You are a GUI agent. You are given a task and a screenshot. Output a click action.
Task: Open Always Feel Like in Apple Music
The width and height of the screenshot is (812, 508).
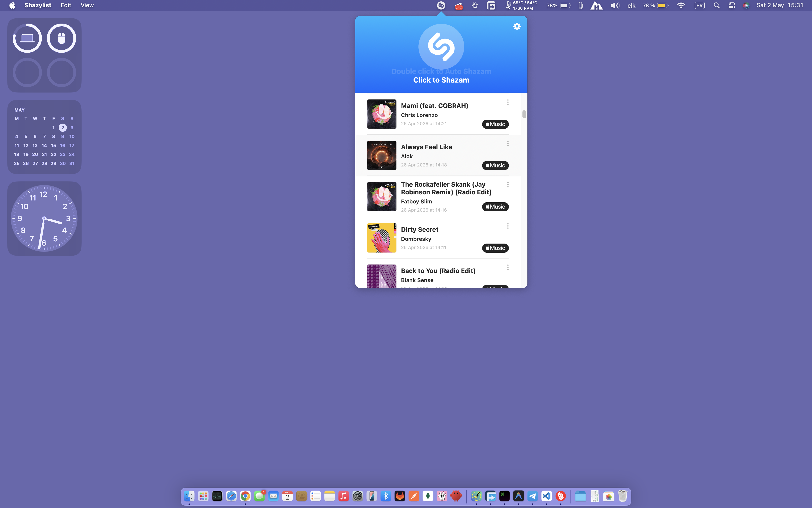[495, 166]
